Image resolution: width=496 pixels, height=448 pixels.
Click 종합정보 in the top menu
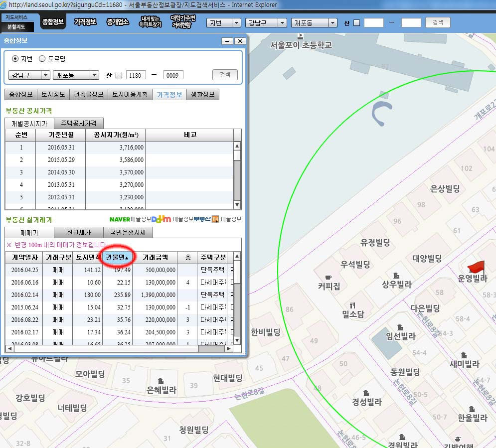point(53,22)
